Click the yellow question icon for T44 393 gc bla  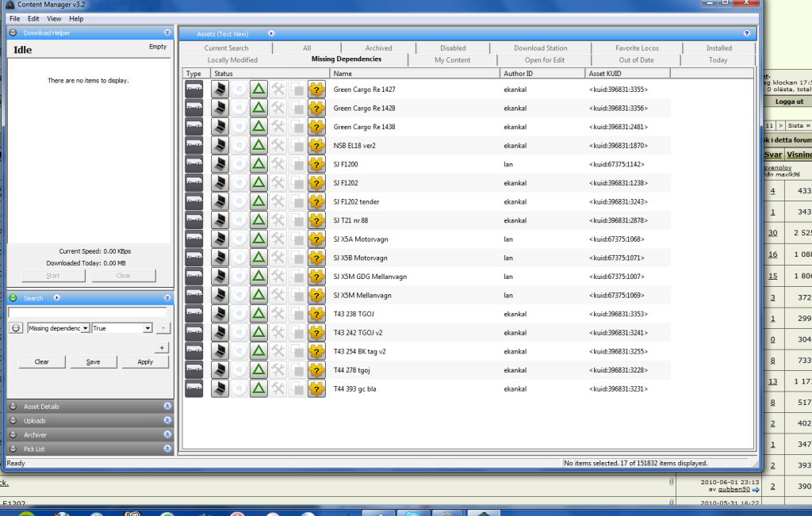[x=316, y=388]
